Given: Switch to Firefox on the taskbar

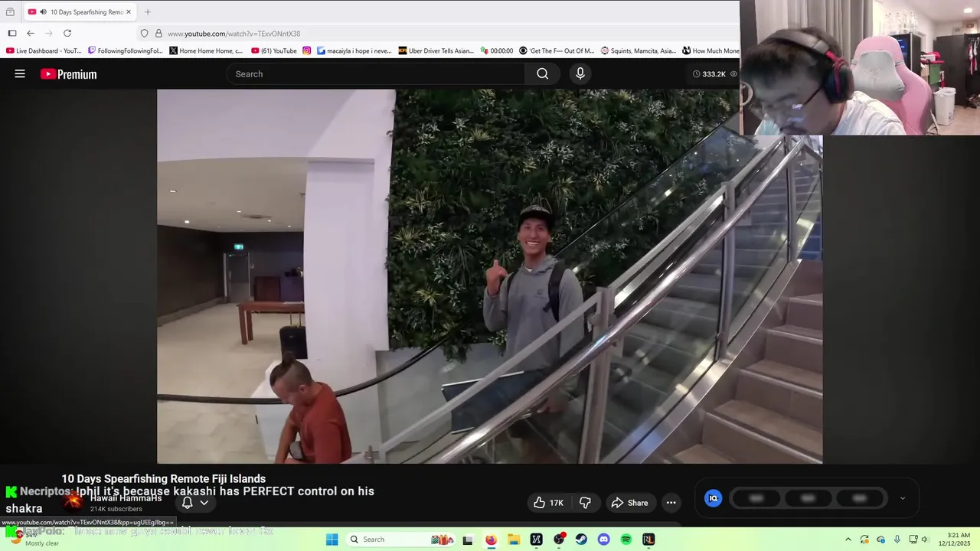Looking at the screenshot, I should (491, 540).
